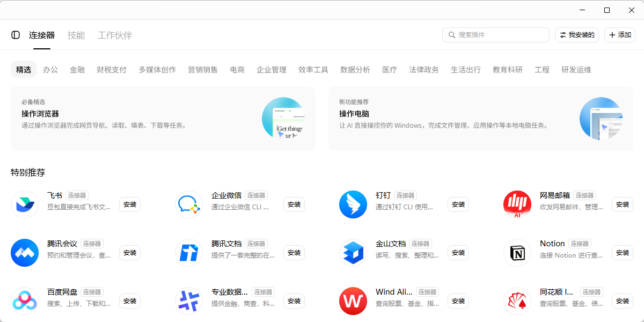Open the 金山文档 connector icon
Viewport: 644px width, 322px height.
[353, 253]
